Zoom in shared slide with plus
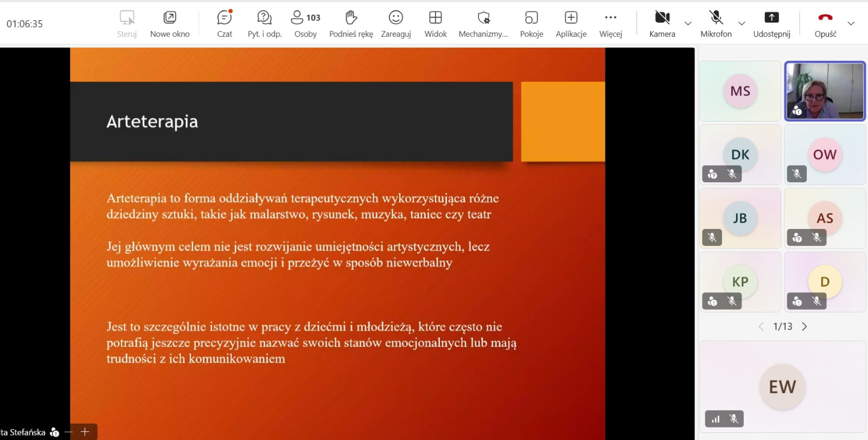Image resolution: width=868 pixels, height=440 pixels. click(x=85, y=432)
